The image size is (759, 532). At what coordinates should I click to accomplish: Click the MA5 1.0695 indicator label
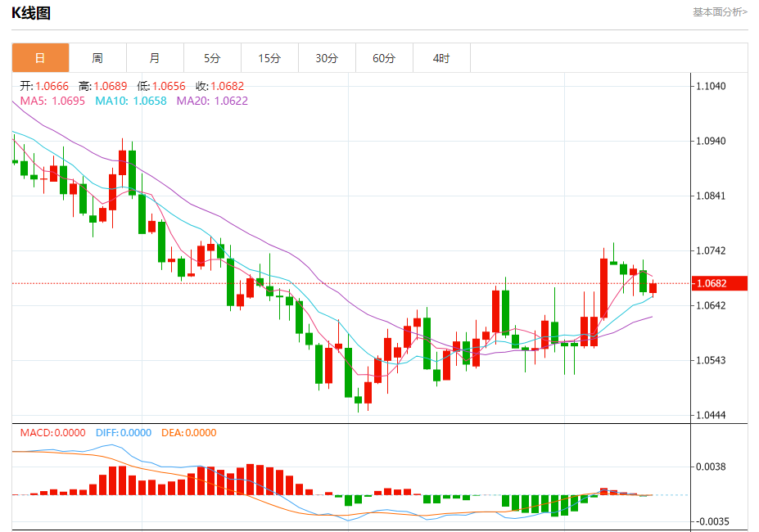point(52,101)
